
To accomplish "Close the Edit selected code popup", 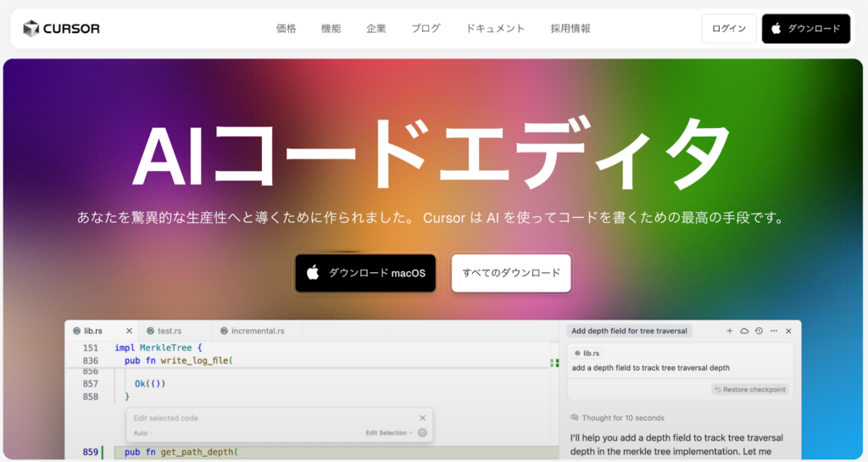I will click(x=422, y=418).
